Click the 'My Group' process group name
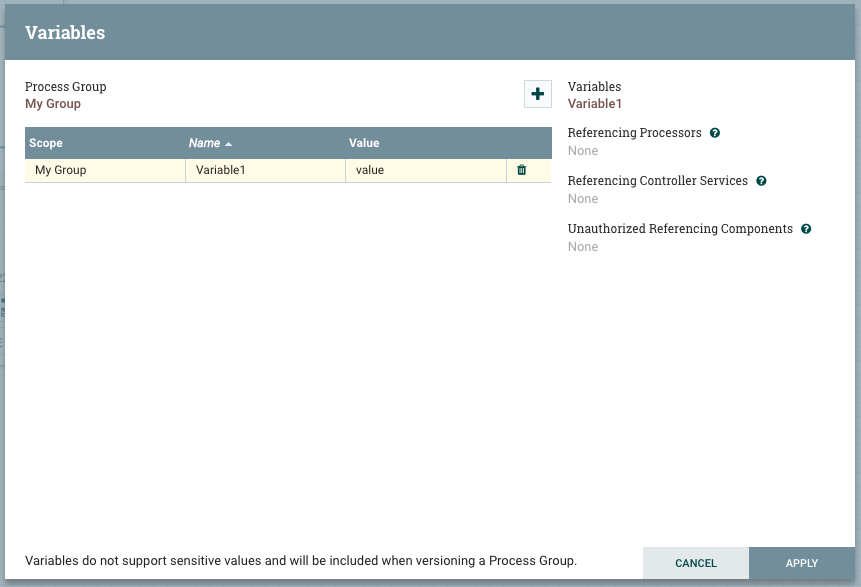The height and width of the screenshot is (587, 861). pyautogui.click(x=53, y=104)
